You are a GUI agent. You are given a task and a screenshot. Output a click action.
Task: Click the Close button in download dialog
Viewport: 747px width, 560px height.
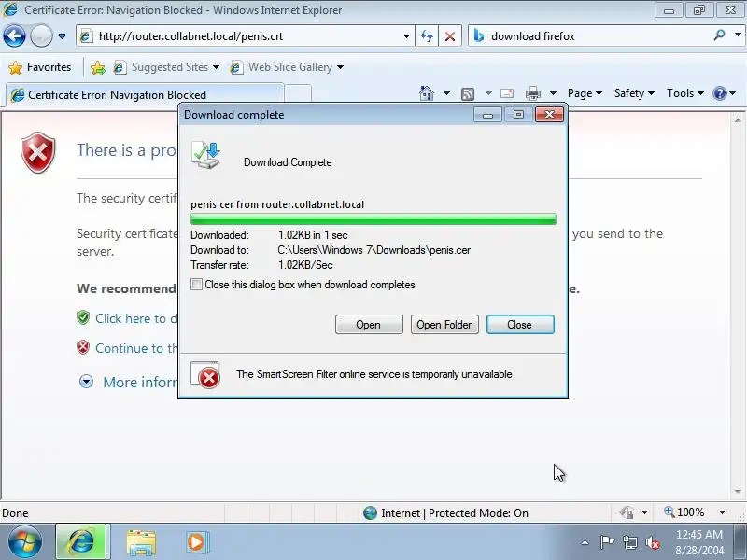click(x=520, y=324)
